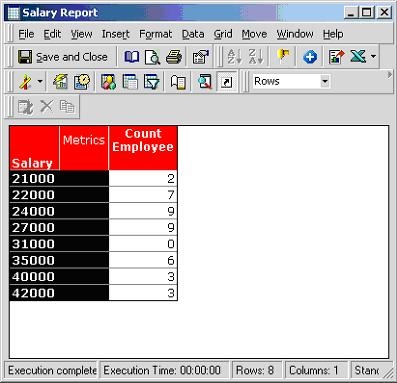The image size is (397, 383).
Task: Click the blue plus circle icon
Action: click(x=310, y=57)
